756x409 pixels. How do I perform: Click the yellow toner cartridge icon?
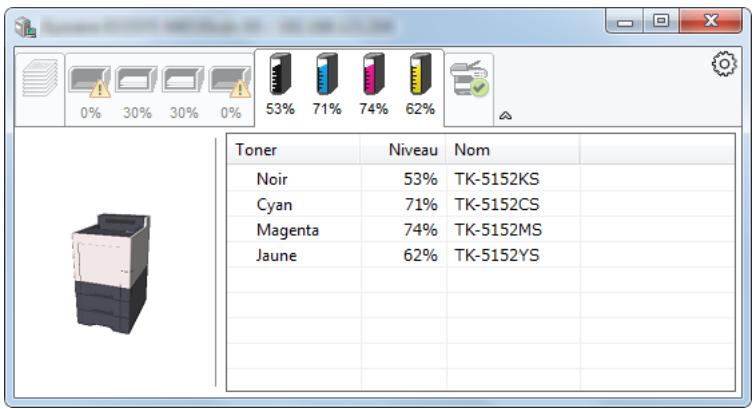tap(420, 74)
